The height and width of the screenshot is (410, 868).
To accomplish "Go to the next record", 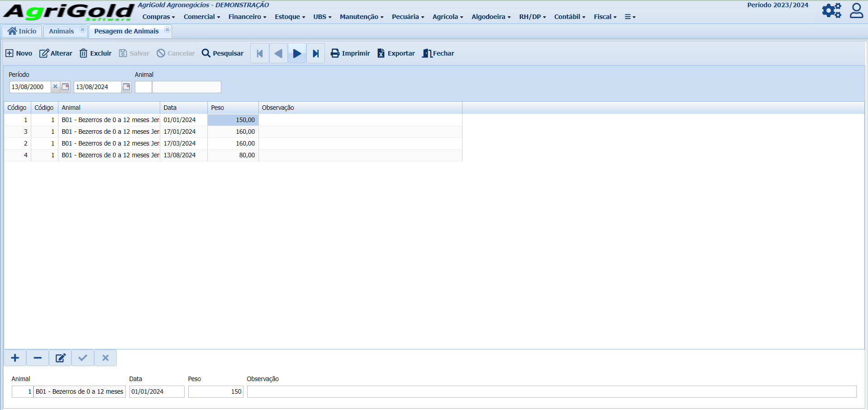I will point(297,53).
